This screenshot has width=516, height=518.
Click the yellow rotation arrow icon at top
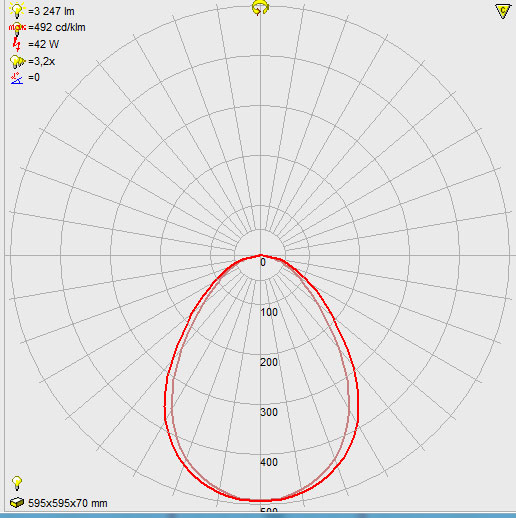pyautogui.click(x=260, y=8)
